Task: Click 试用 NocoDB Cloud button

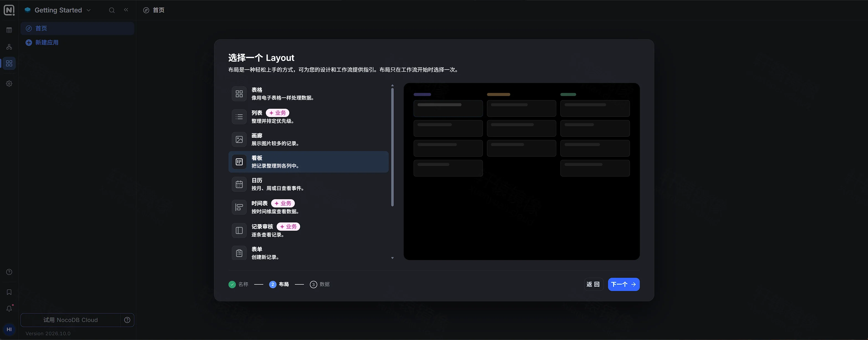Action: coord(70,320)
